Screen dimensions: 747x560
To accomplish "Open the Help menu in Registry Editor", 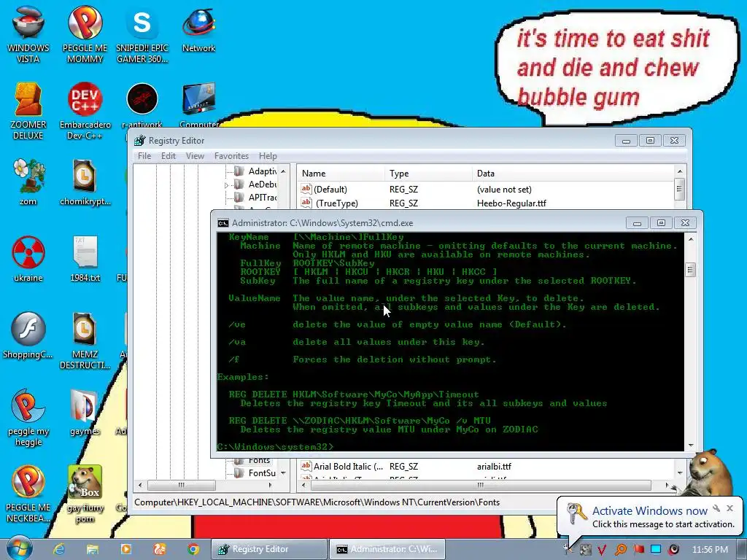I will (268, 156).
